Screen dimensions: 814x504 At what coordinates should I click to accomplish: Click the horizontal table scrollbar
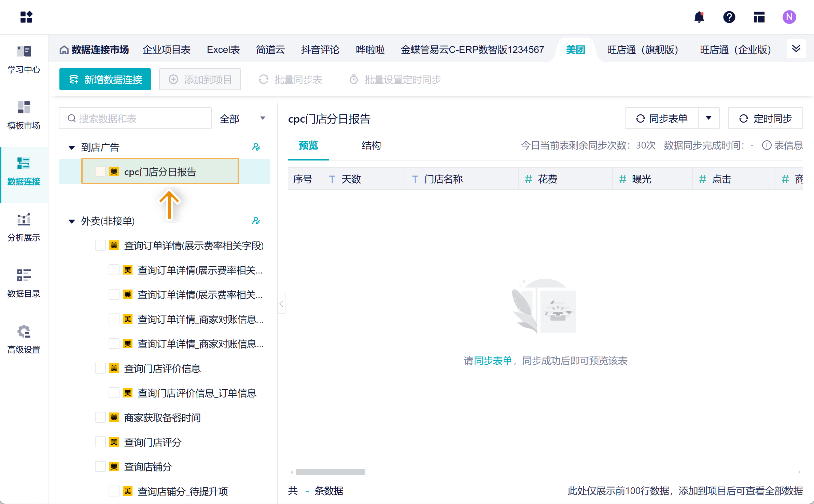tap(330, 472)
